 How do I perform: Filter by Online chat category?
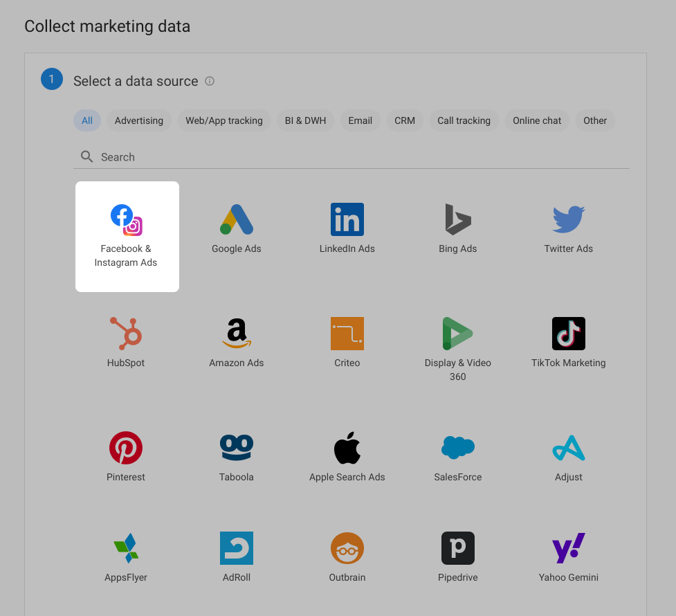point(537,120)
